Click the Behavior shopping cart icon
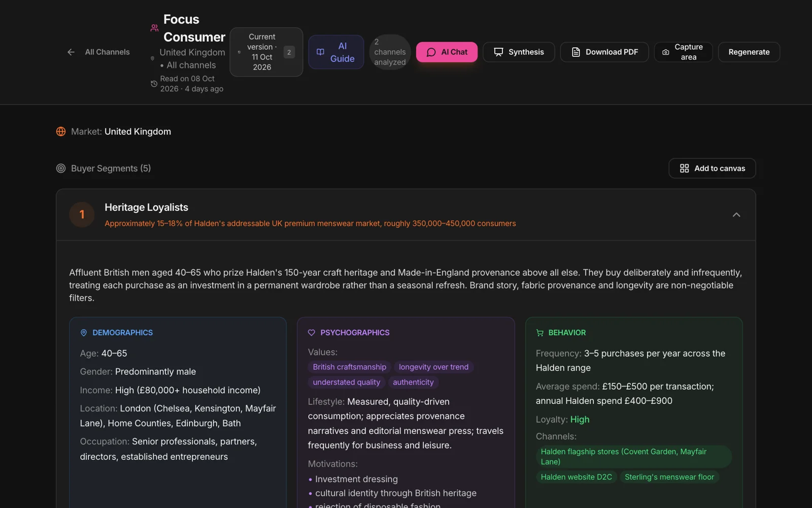Image resolution: width=812 pixels, height=508 pixels. click(539, 333)
